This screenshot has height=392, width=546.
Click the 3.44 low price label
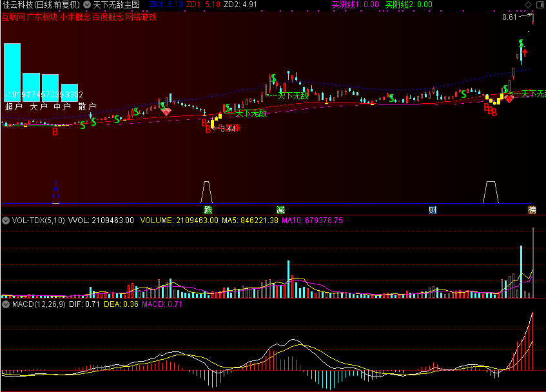pos(228,129)
